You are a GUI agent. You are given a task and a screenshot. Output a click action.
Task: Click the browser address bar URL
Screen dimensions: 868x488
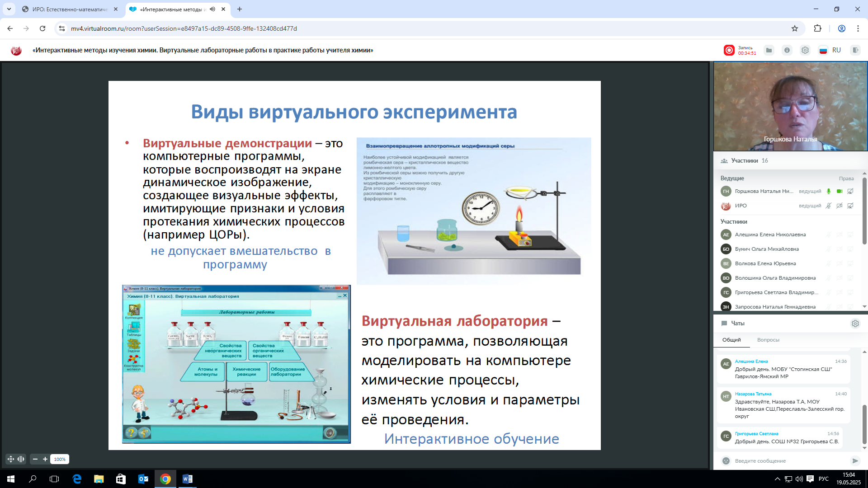point(184,28)
